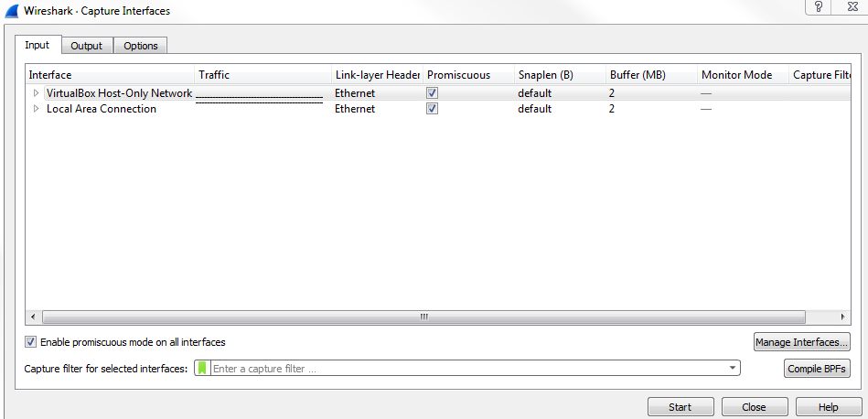868x419 pixels.
Task: Click the Promiscuous column header
Action: click(469, 75)
